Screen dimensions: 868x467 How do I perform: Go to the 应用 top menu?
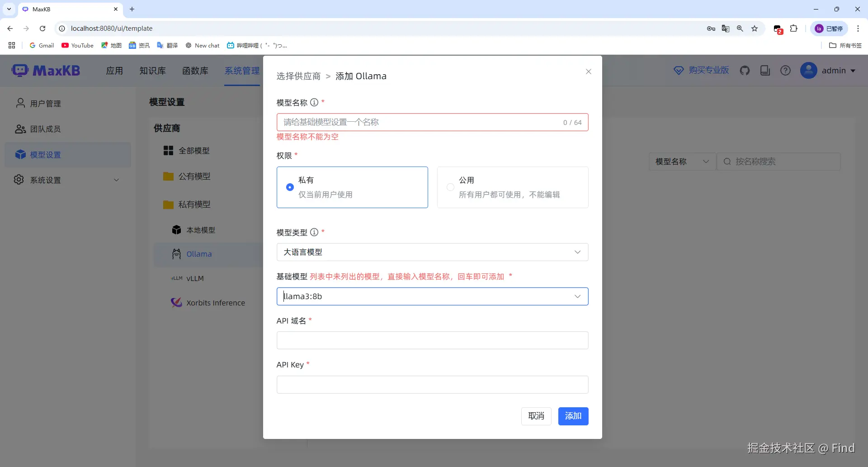tap(114, 71)
